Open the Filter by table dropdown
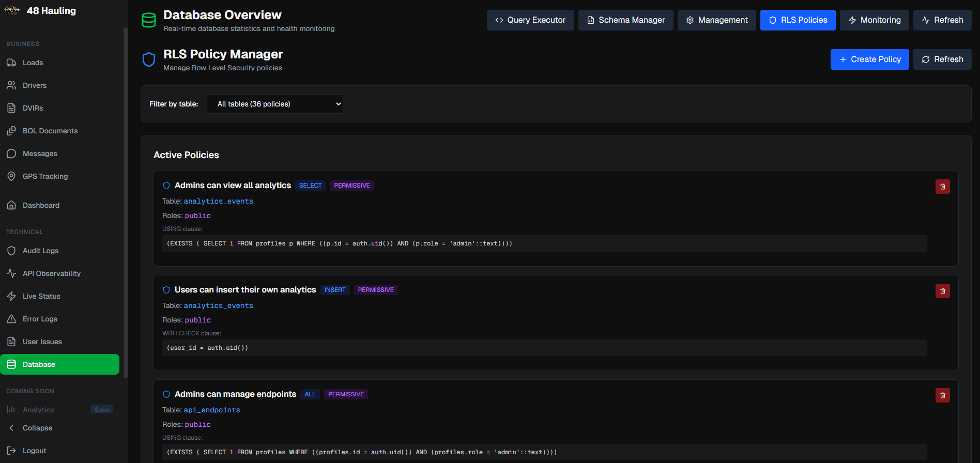The height and width of the screenshot is (463, 980). point(275,104)
